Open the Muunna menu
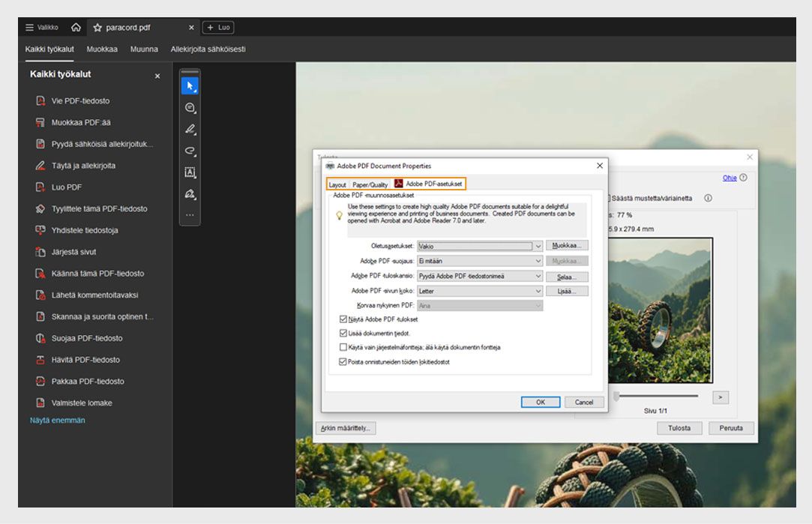The image size is (812, 524). pyautogui.click(x=143, y=49)
